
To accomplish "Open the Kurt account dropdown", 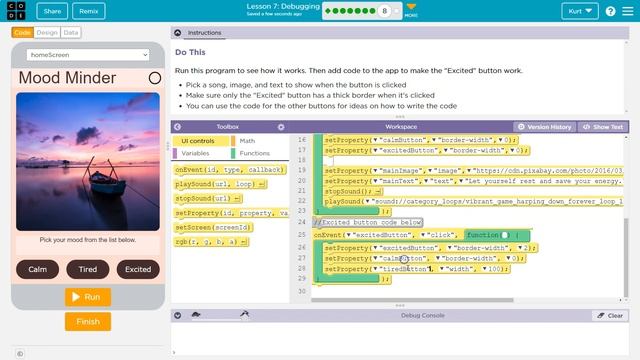I will [580, 11].
